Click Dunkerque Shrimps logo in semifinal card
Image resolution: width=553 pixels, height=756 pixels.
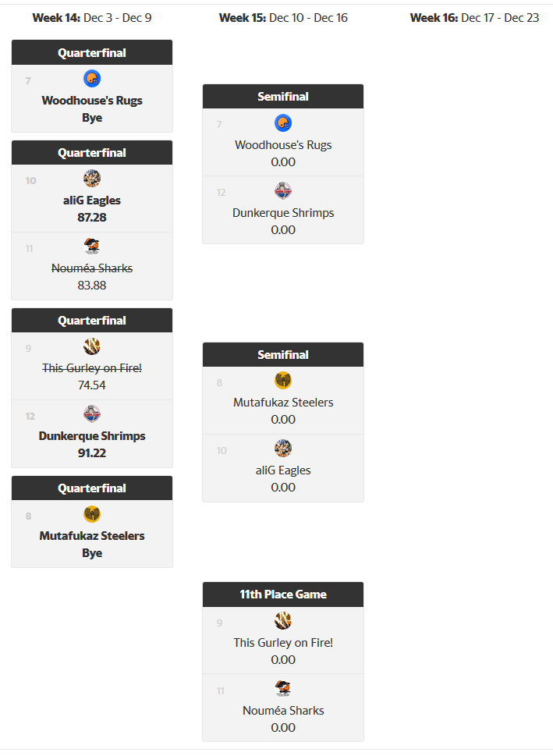pyautogui.click(x=283, y=190)
